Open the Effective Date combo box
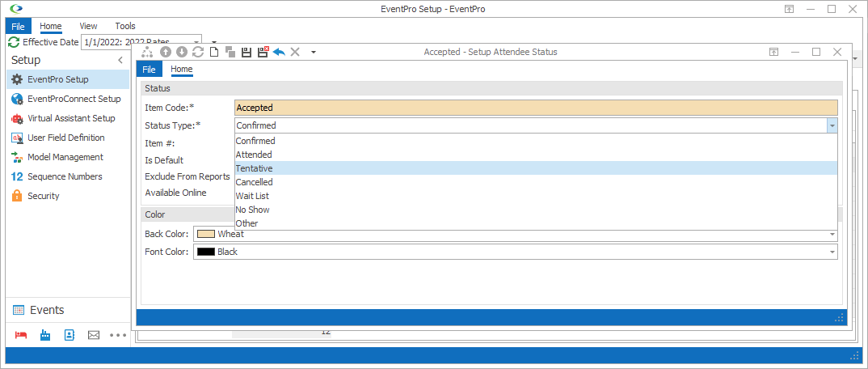 (141, 41)
